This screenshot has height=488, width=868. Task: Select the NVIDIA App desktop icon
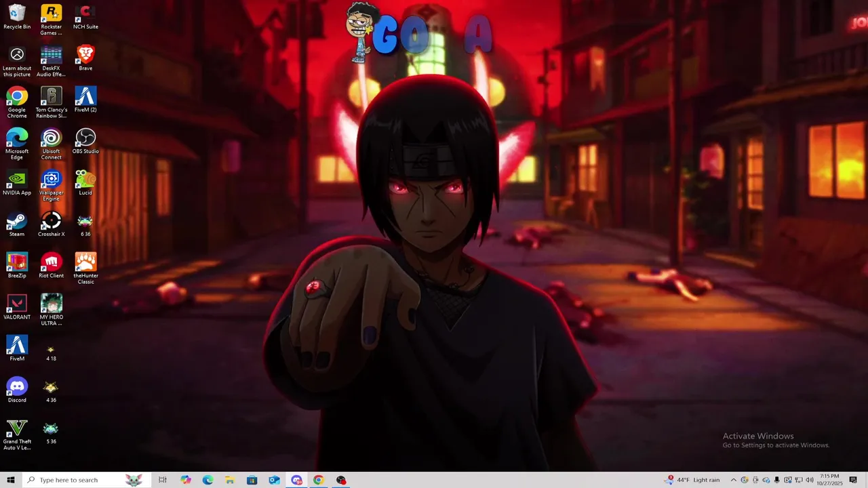coord(17,182)
